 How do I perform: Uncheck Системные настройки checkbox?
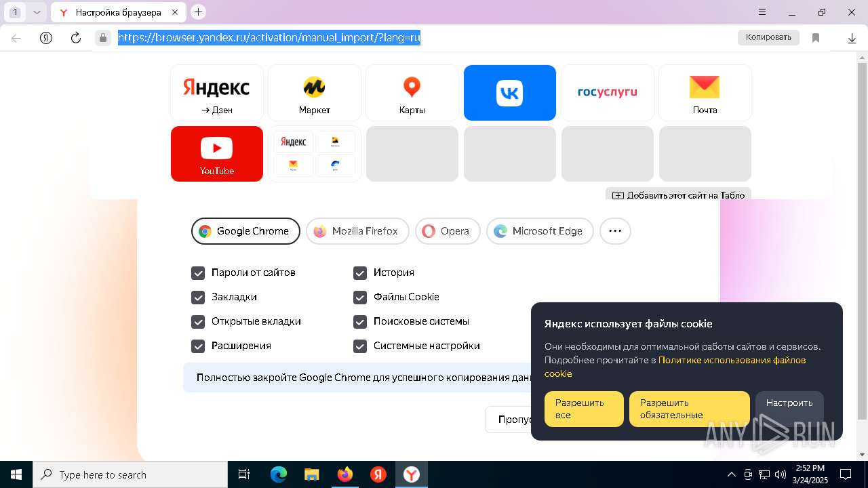coord(360,346)
